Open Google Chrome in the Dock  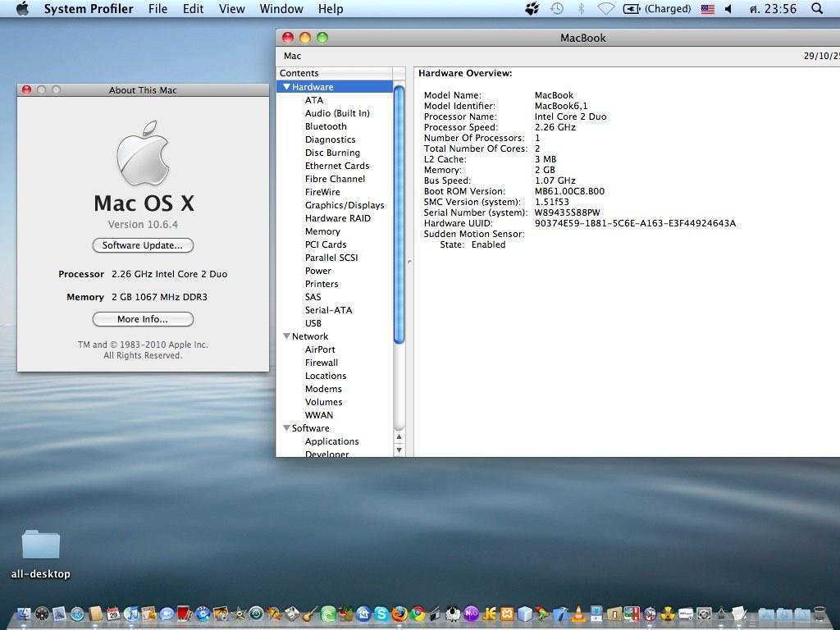pyautogui.click(x=418, y=614)
